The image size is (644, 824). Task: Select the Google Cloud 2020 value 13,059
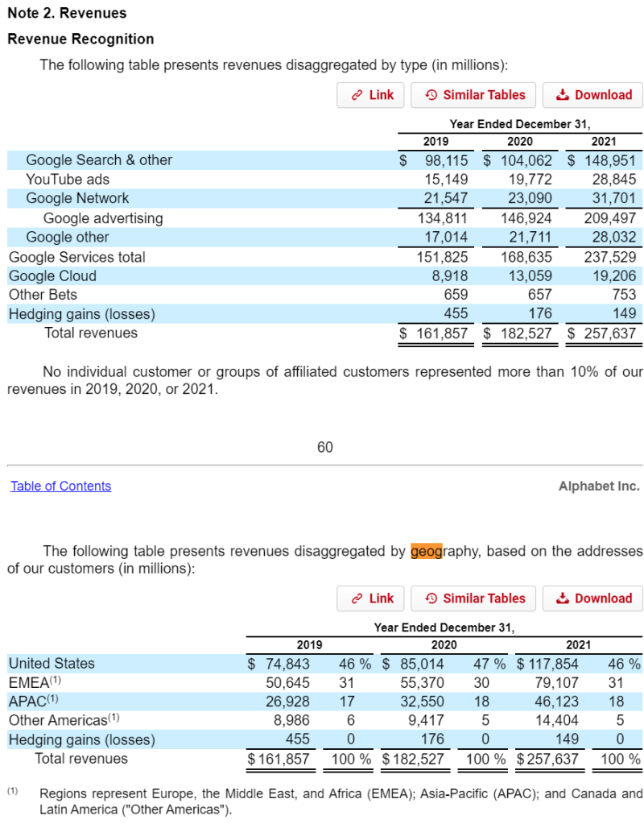(x=530, y=276)
